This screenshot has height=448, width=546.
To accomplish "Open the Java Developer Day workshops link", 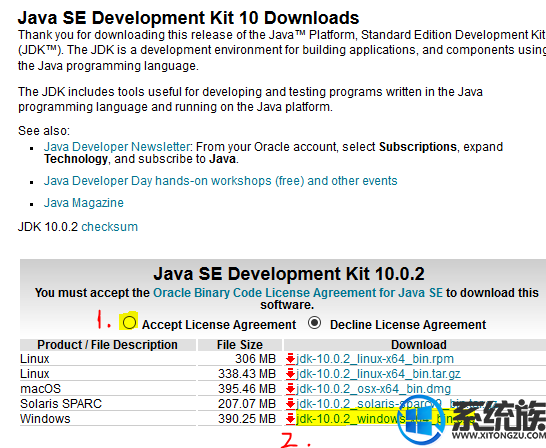I will click(x=220, y=181).
